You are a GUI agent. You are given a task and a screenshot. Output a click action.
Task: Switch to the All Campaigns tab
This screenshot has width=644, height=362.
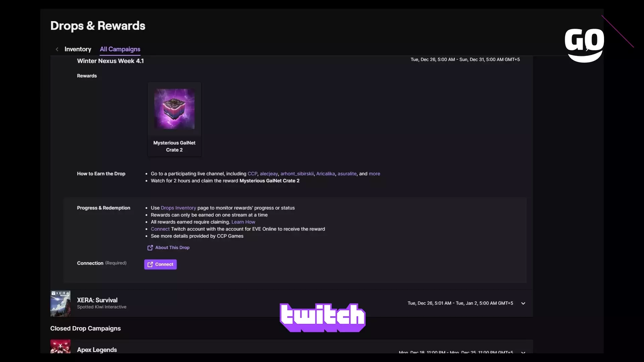(120, 49)
